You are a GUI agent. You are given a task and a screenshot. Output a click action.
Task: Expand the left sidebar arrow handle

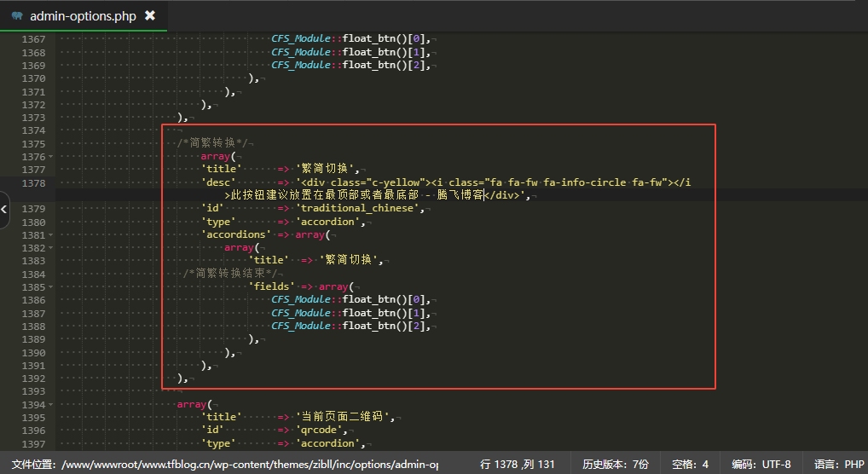[x=4, y=210]
